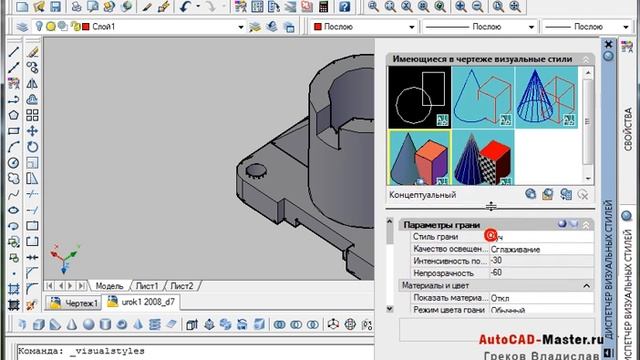Open the Layer Properties Manager icon
The width and height of the screenshot is (640, 360).
(22, 27)
